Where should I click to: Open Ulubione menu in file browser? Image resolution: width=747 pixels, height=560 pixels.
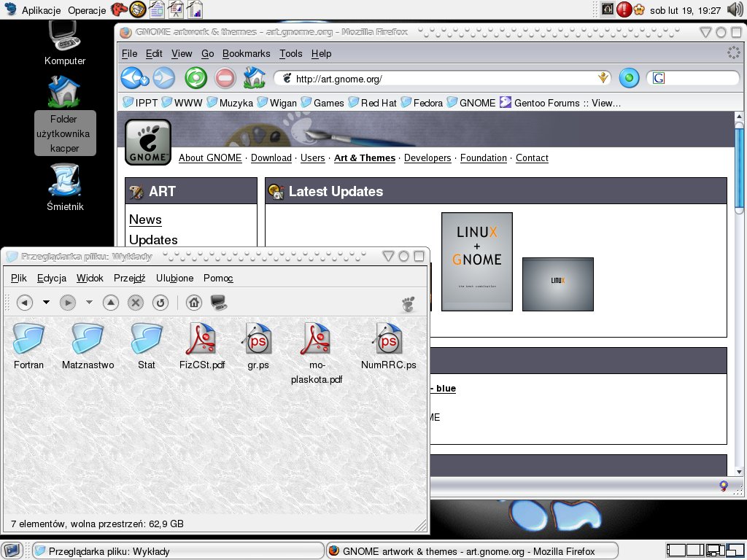click(175, 278)
